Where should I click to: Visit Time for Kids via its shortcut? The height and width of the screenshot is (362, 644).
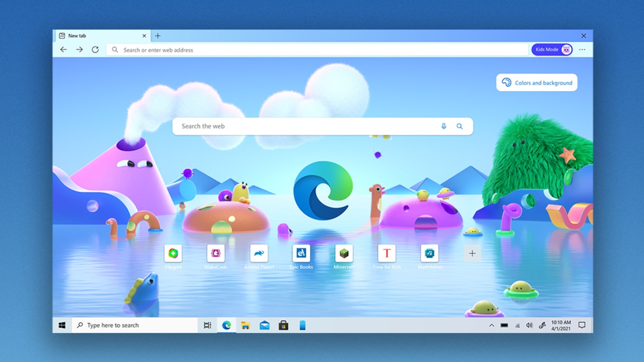click(x=386, y=254)
